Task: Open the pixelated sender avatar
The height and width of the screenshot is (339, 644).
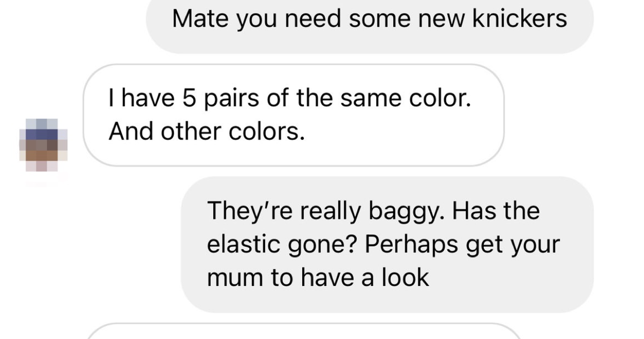Action: pos(44,144)
